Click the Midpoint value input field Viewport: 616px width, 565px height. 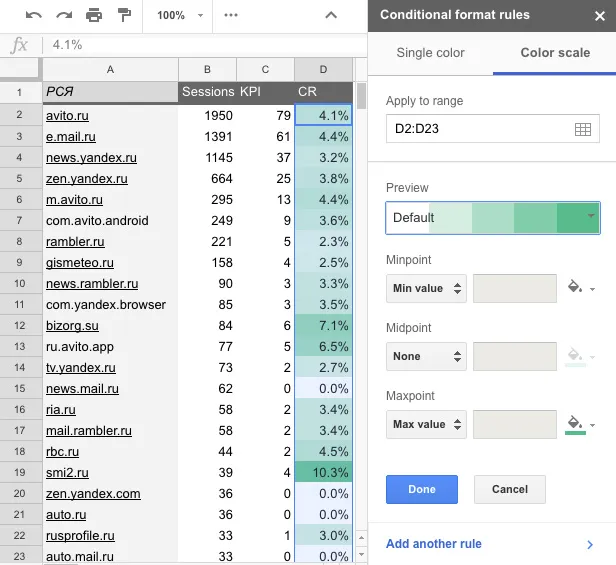(x=515, y=356)
